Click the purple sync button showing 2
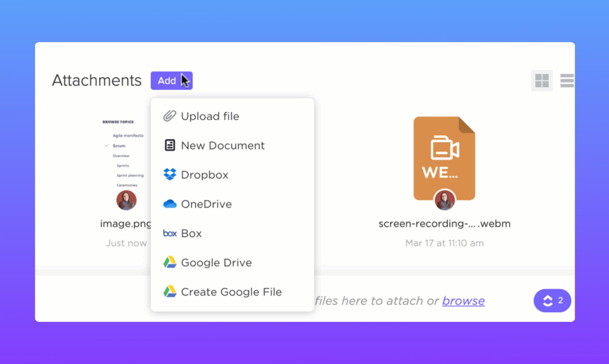The height and width of the screenshot is (364, 609). click(x=552, y=300)
